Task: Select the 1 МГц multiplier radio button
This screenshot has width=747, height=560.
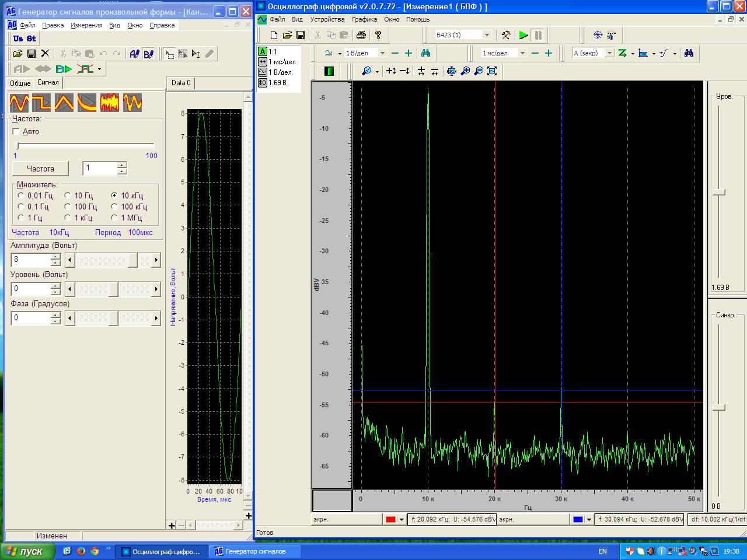Action: [x=114, y=218]
